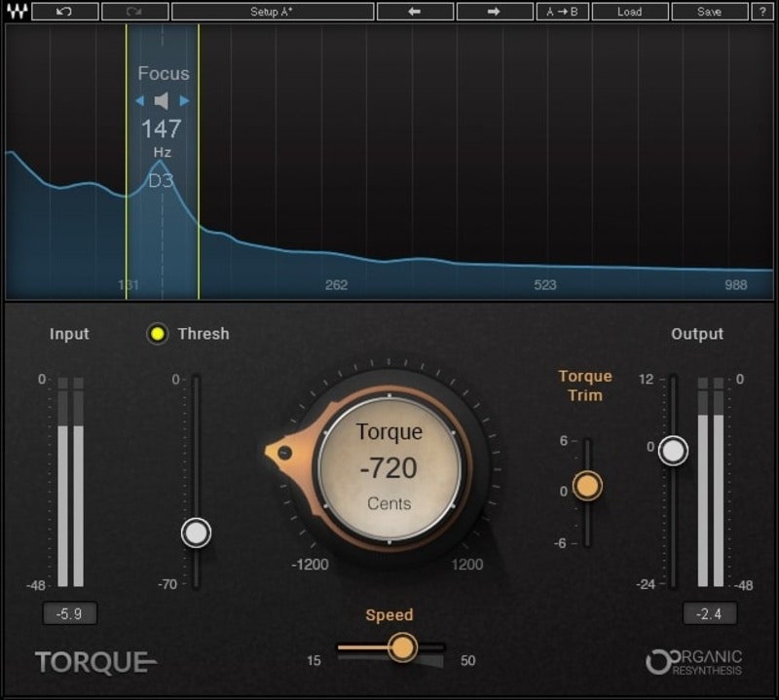Open help with the question mark button

761,12
